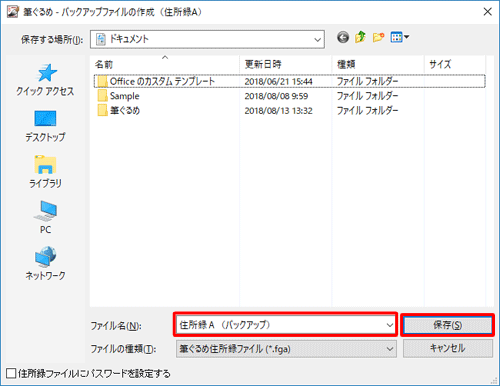Click date 2018/06/21 15:44
Screen dimensions: 500x386
(278, 81)
